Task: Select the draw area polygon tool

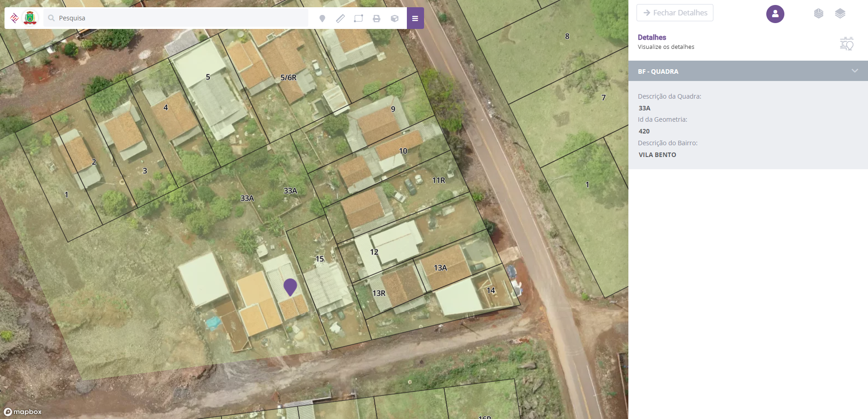Action: (359, 19)
